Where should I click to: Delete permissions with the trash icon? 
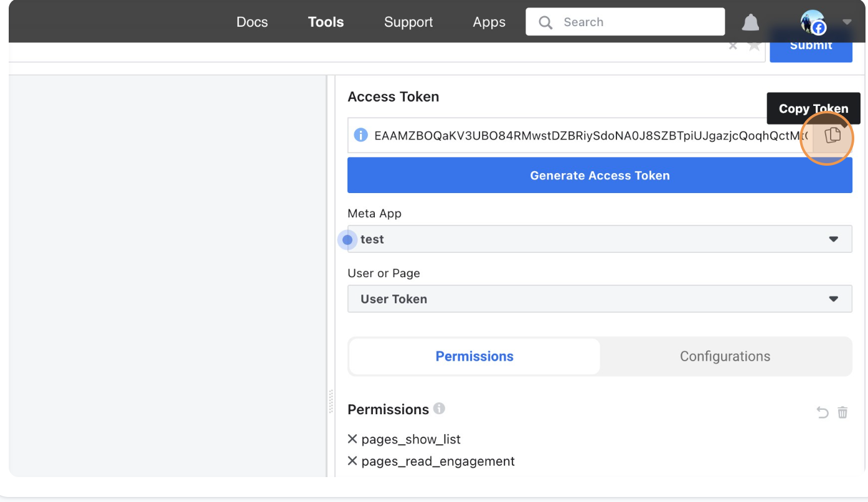point(842,412)
